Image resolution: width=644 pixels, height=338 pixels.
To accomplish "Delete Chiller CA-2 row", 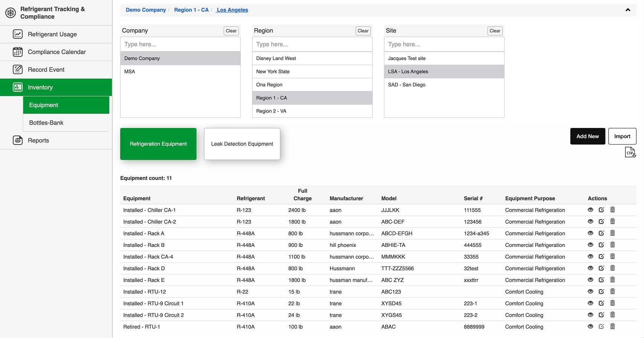I will (x=613, y=221).
